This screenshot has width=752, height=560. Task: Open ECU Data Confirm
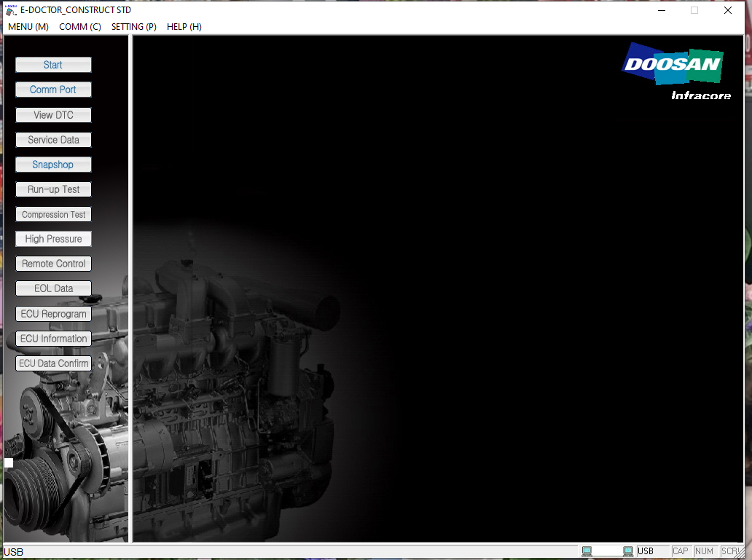(x=53, y=363)
